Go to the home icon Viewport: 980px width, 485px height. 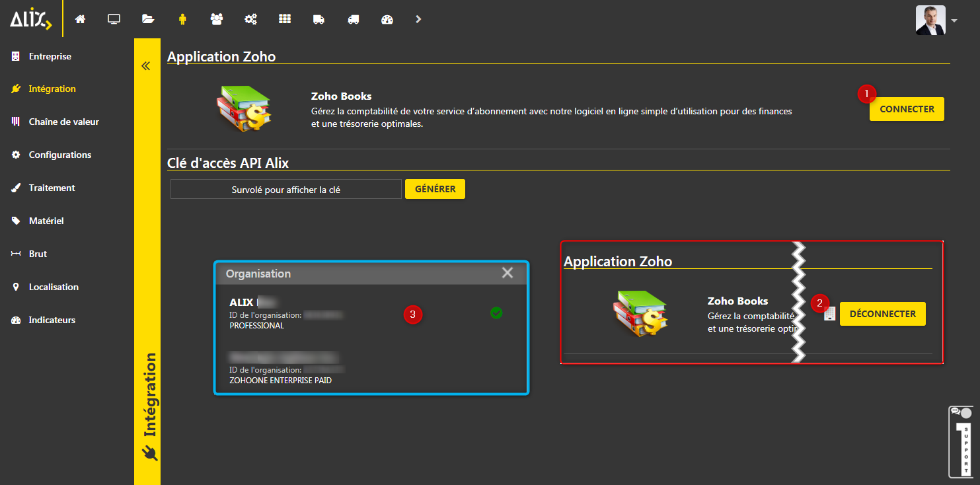point(81,19)
